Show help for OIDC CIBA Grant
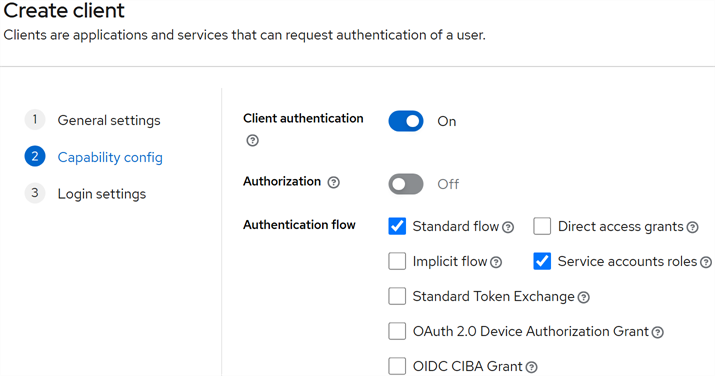Screen dimensions: 715x376 click(x=531, y=367)
